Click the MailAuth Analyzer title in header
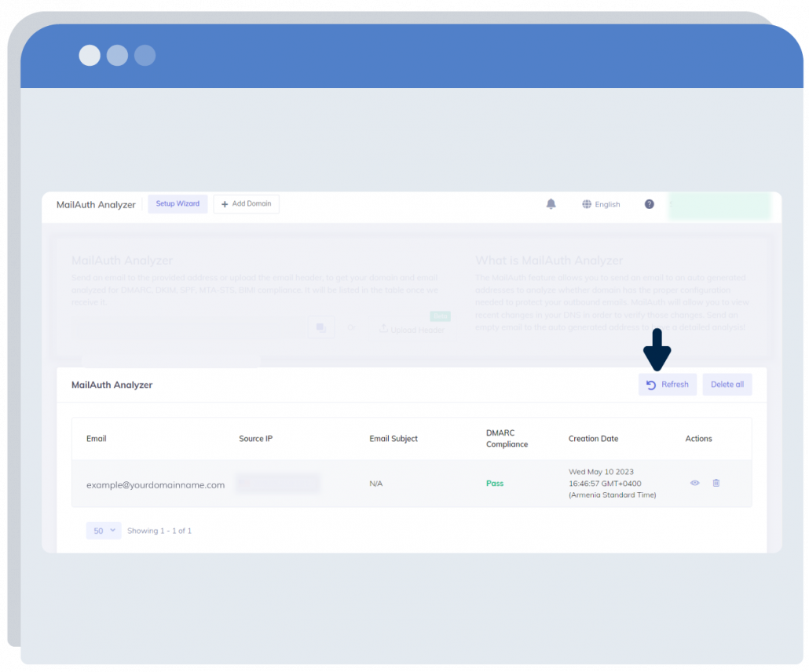 coord(96,205)
